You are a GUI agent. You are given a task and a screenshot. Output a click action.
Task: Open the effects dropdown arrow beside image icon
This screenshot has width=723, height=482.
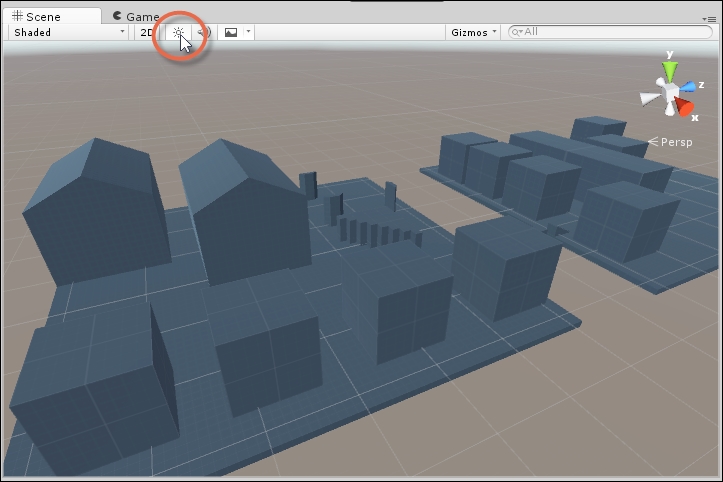[x=248, y=32]
